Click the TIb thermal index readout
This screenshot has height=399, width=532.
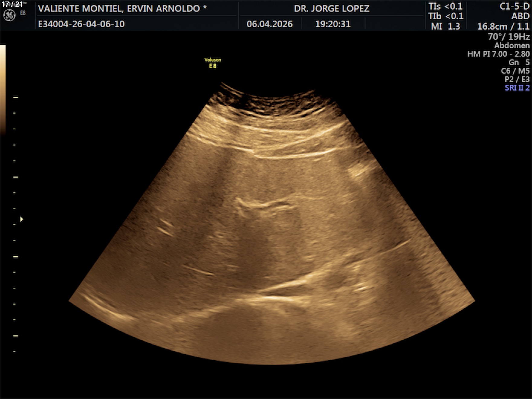[x=445, y=16]
